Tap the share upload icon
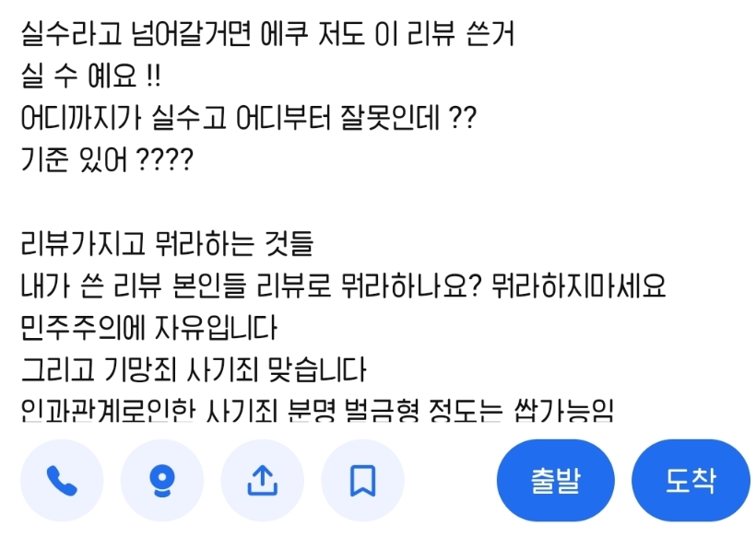 click(262, 480)
